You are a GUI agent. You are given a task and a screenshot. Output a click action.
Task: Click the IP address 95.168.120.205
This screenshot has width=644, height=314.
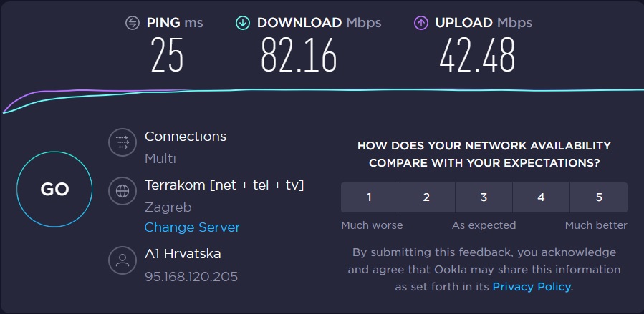191,276
